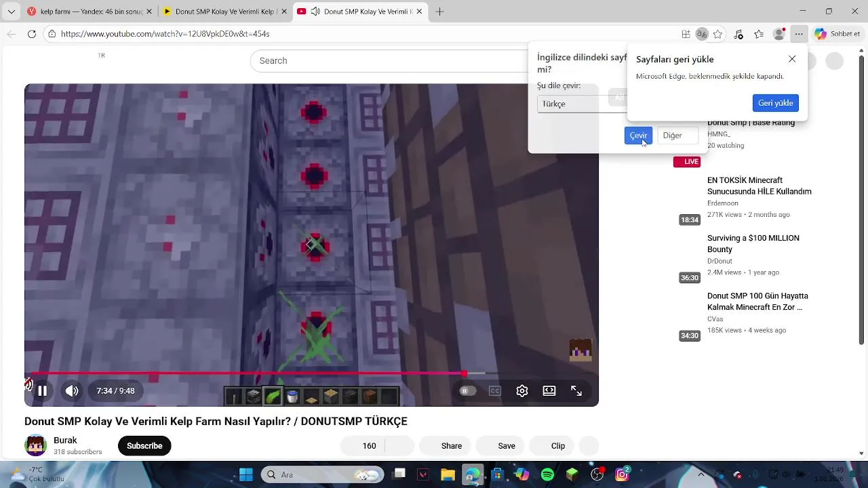Open the Minecraft launcher taskbar icon

pyautogui.click(x=572, y=474)
